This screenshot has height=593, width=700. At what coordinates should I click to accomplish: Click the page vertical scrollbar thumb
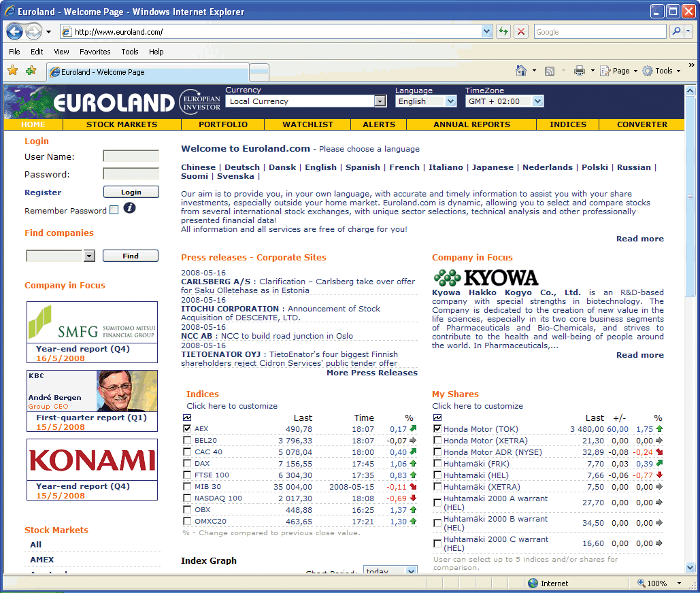click(691, 197)
